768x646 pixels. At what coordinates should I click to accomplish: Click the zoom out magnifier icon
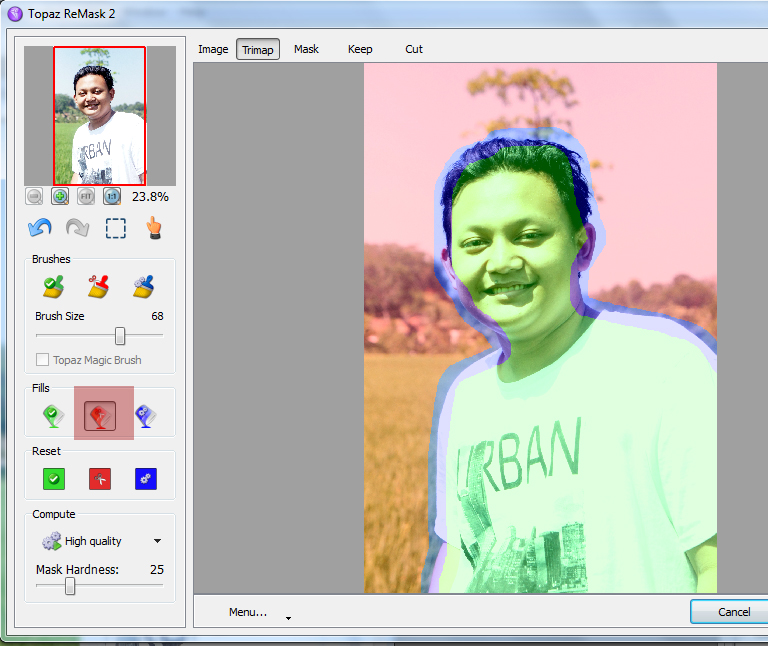[x=34, y=197]
